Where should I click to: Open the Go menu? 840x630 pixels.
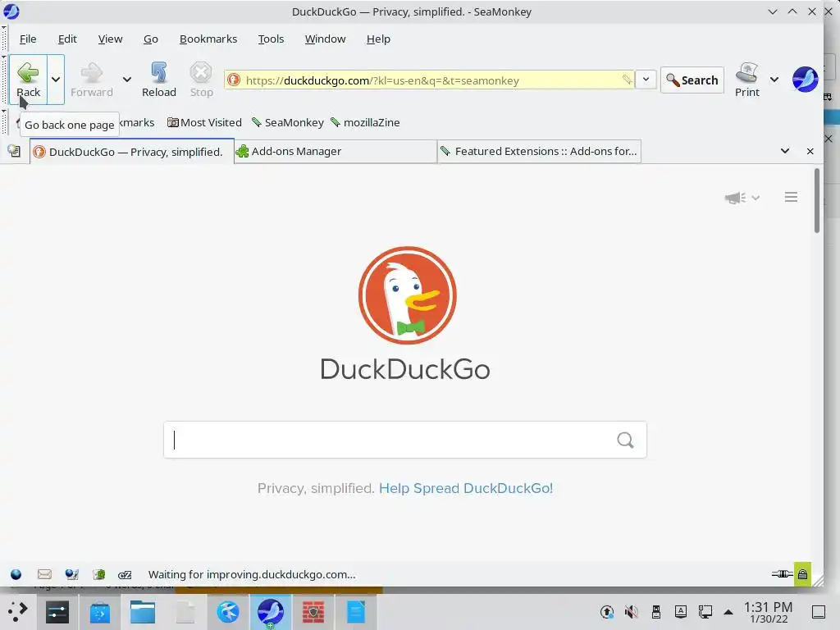(151, 39)
